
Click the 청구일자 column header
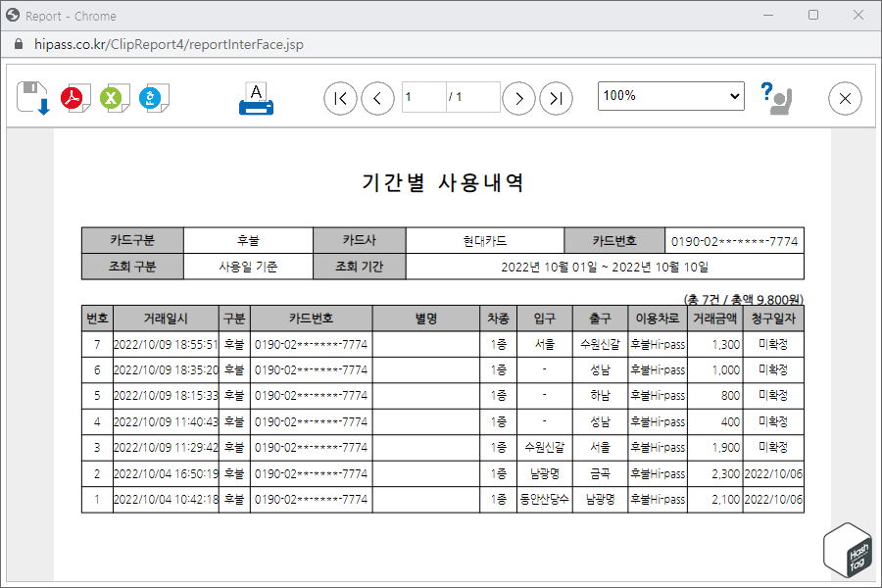[x=773, y=318]
